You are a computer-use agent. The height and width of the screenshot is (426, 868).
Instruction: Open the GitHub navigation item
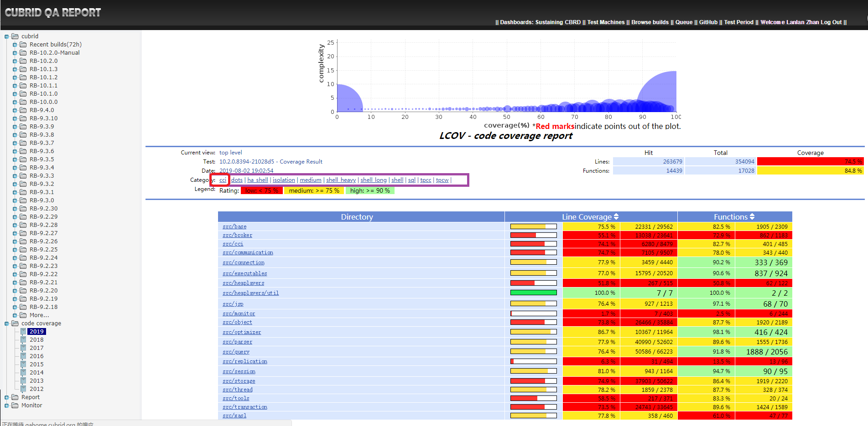pyautogui.click(x=708, y=22)
